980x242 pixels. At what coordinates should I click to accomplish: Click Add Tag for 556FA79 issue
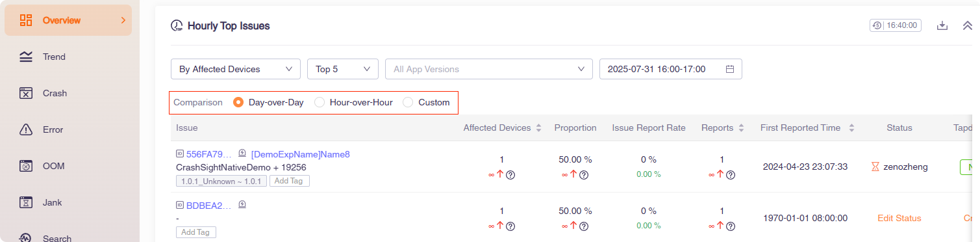pyautogui.click(x=289, y=181)
